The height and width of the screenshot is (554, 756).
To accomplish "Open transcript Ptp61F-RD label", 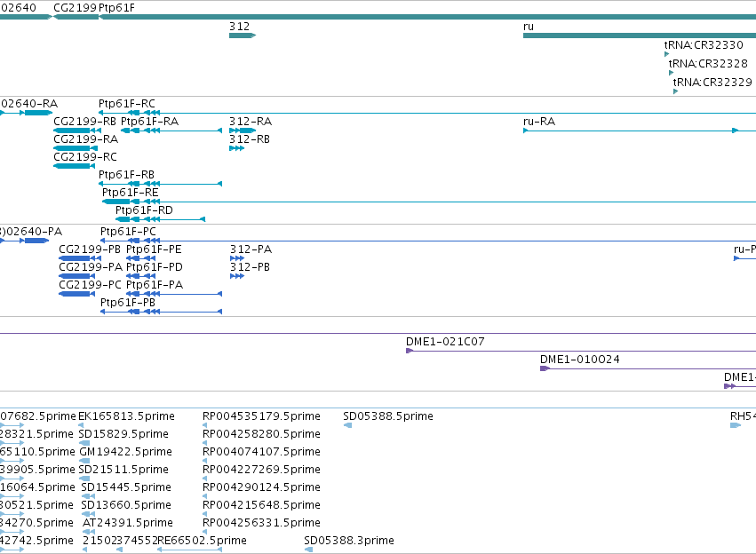I will coord(144,210).
